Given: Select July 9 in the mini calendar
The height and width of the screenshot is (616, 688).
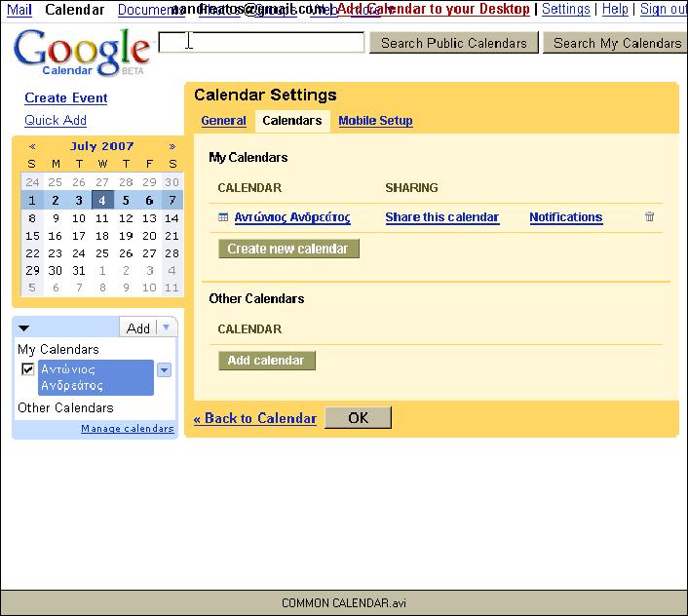Looking at the screenshot, I should [56, 218].
